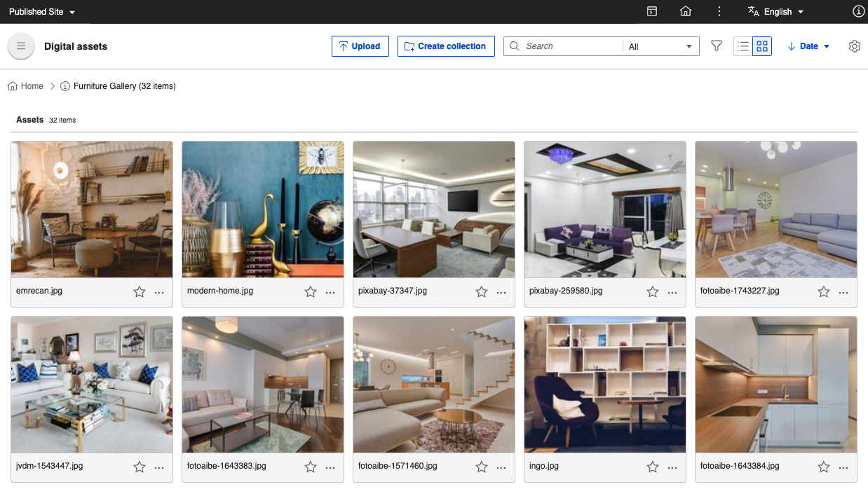Screen dimensions: 868x489
Task: Click the filter funnel icon
Action: tap(716, 46)
